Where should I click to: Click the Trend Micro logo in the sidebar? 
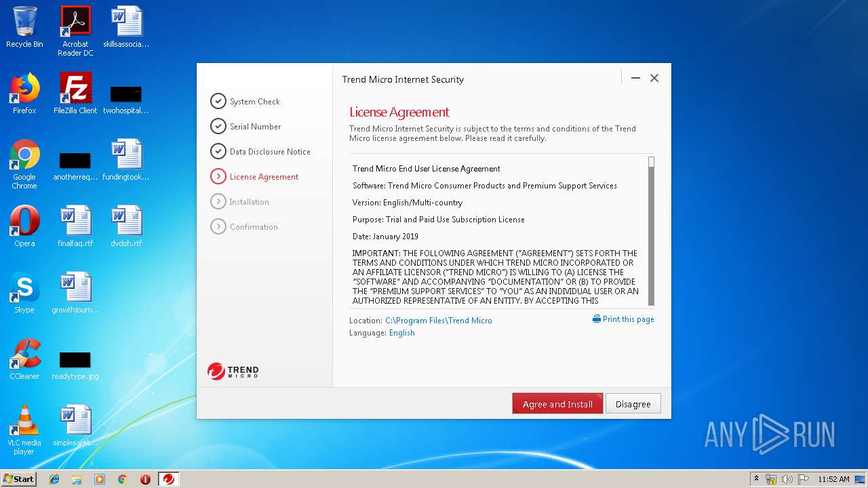point(233,371)
